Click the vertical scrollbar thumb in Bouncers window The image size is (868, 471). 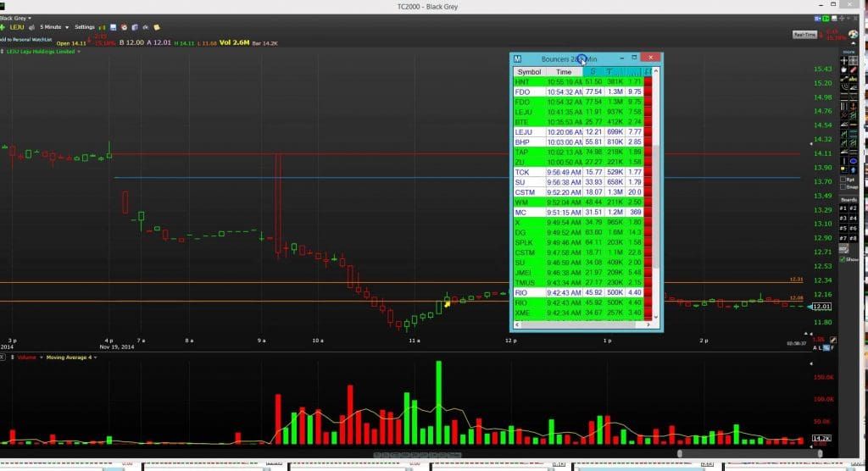tap(656, 206)
